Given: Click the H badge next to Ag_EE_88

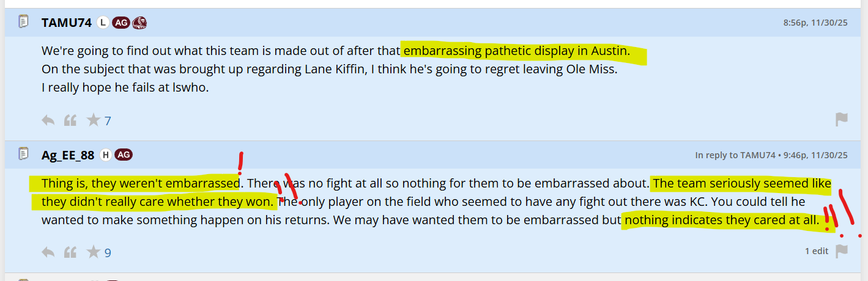Looking at the screenshot, I should (105, 155).
